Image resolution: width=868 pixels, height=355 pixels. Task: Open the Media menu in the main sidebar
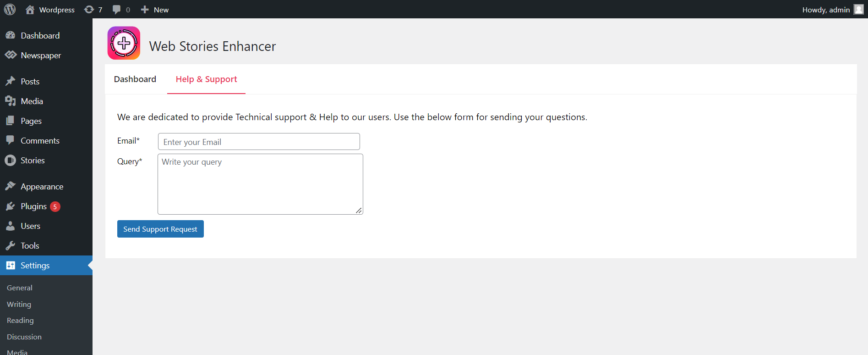pos(32,101)
